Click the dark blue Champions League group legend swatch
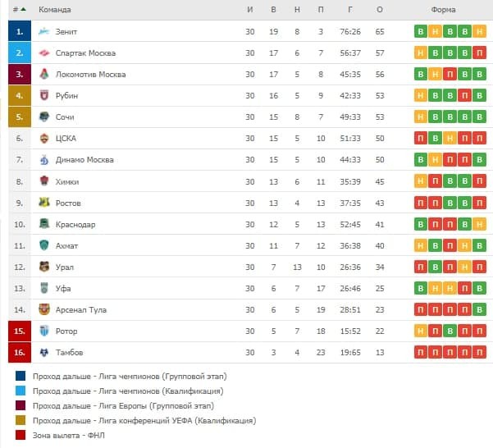493x448 pixels. [20, 376]
